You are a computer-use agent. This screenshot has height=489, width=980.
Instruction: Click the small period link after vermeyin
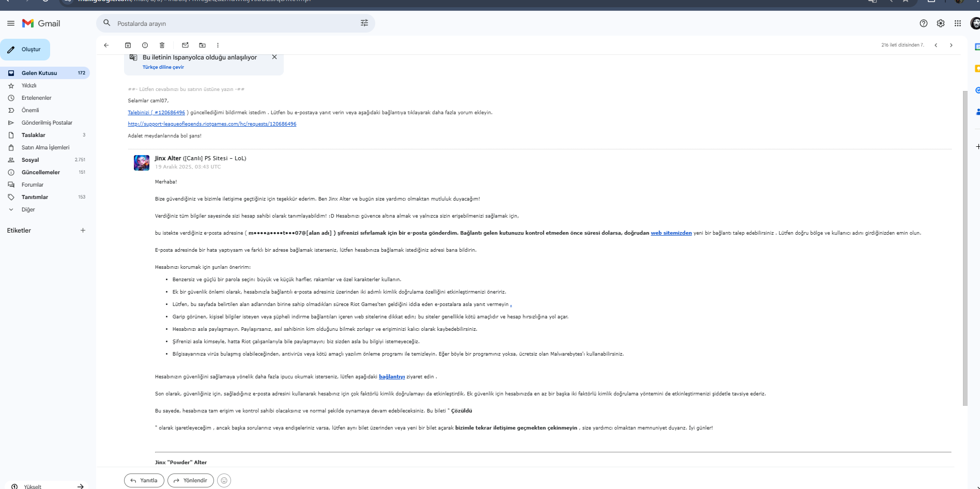click(511, 304)
